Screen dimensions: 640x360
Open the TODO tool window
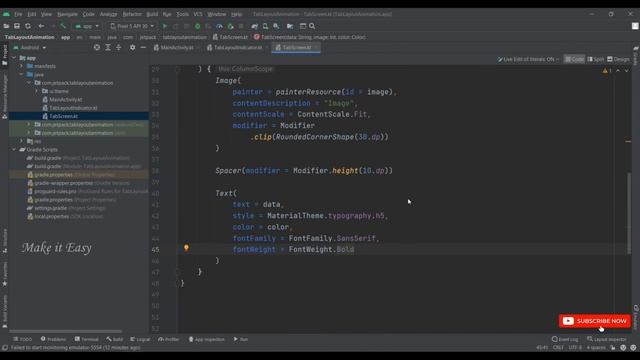point(22,339)
